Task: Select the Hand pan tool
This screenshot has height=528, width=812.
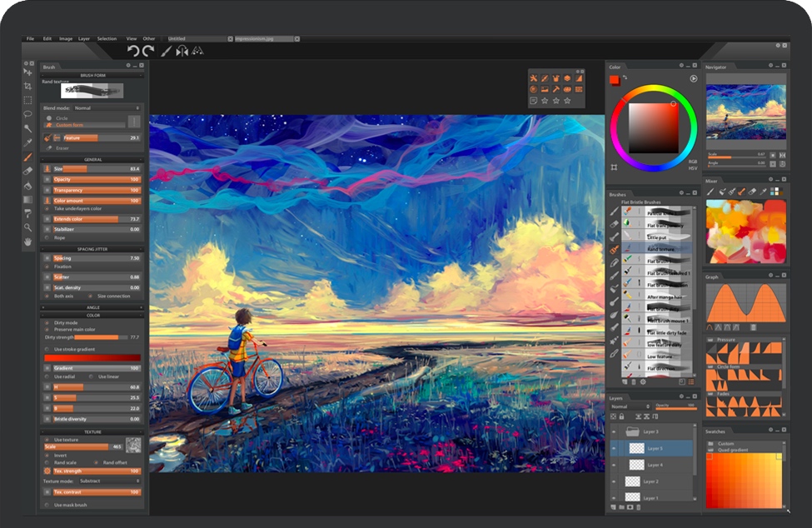Action: coord(27,241)
